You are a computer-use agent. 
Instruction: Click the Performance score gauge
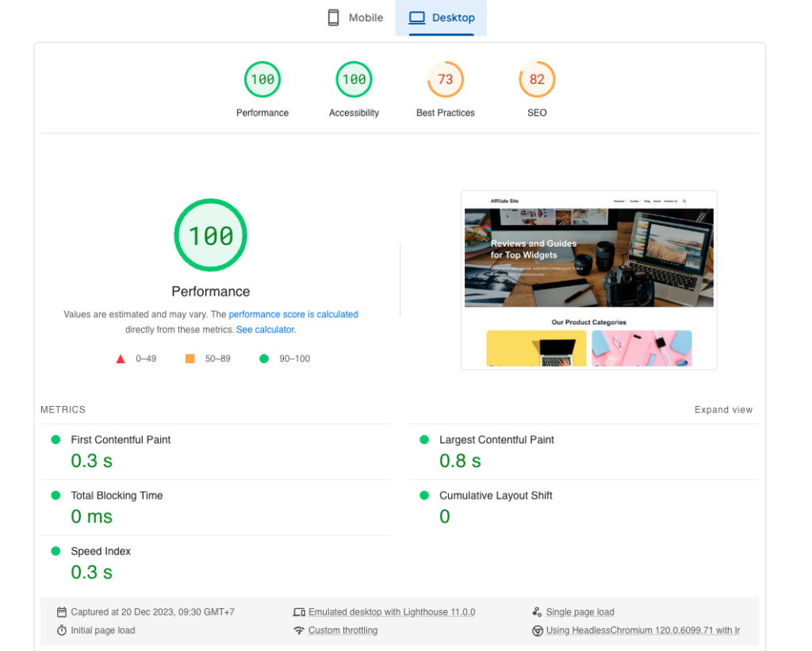(x=262, y=79)
